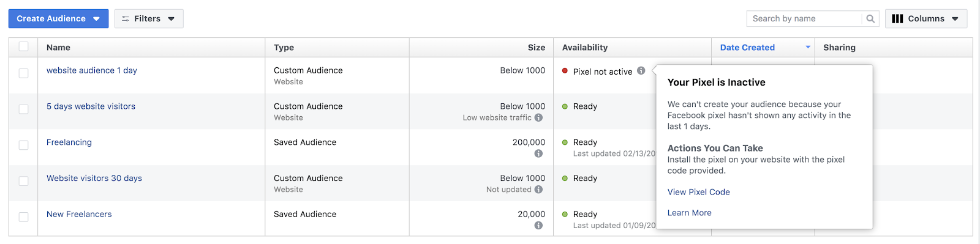
Task: Focus the Search by name field
Action: (x=804, y=19)
